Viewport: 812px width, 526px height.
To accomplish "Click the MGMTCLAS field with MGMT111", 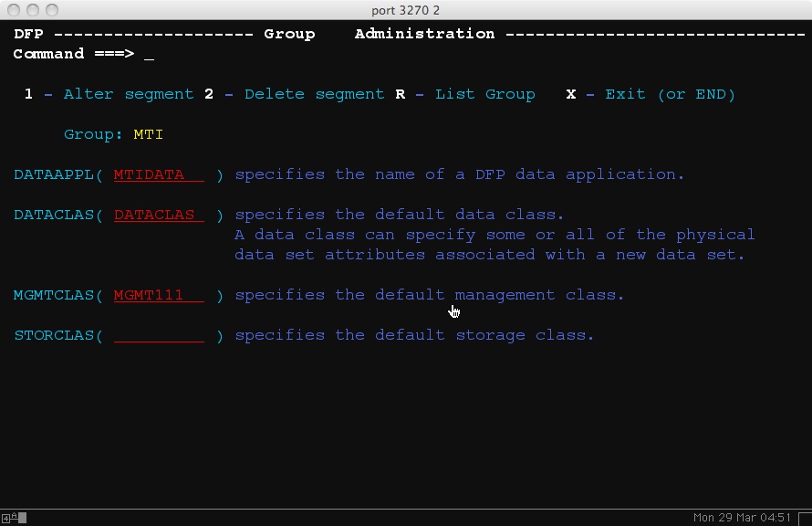I will pyautogui.click(x=159, y=295).
